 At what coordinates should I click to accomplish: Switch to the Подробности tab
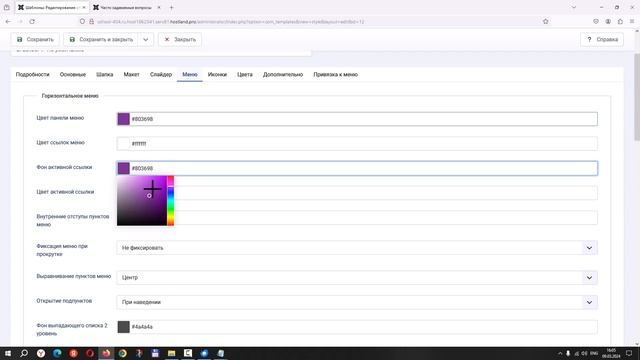pos(33,75)
